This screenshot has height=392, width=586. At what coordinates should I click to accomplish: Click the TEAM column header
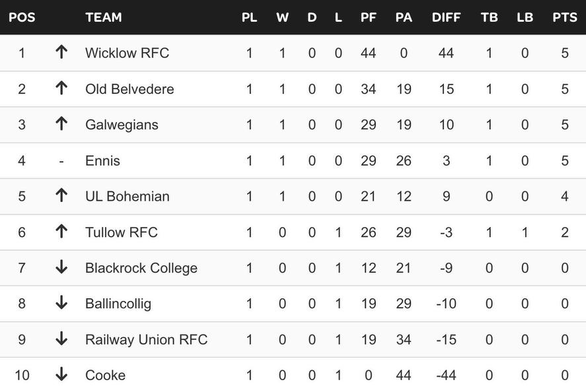103,17
